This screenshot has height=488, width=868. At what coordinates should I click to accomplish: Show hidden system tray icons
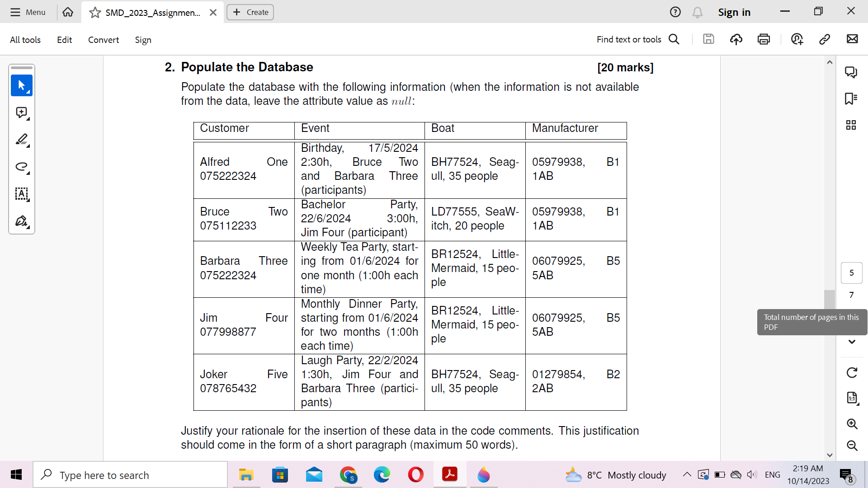coord(687,474)
